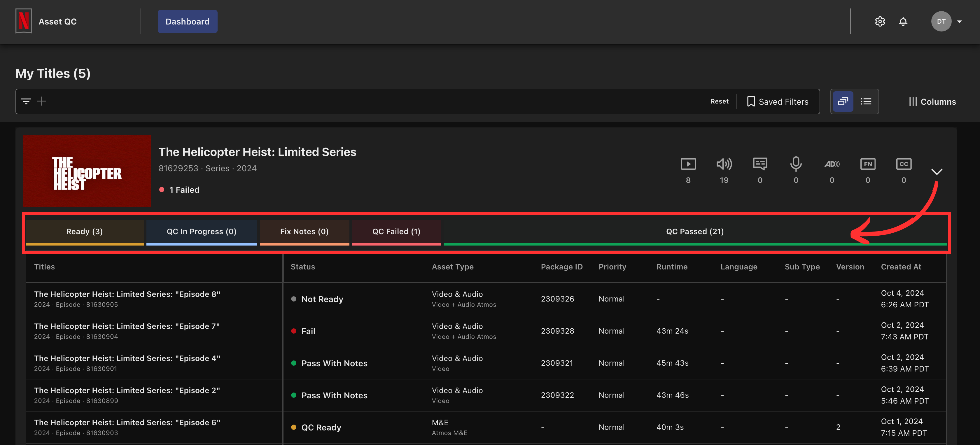Click package ID 2309326
Viewport: 980px width, 445px height.
558,299
